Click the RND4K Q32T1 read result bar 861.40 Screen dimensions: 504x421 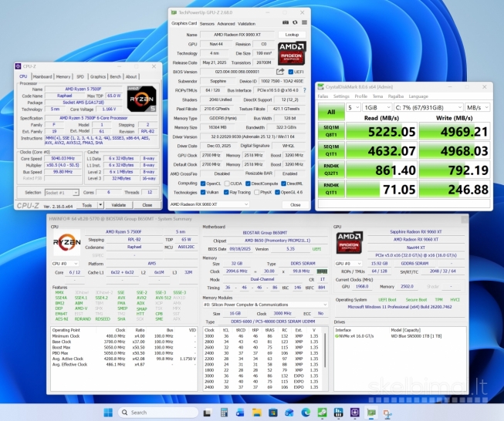(381, 170)
